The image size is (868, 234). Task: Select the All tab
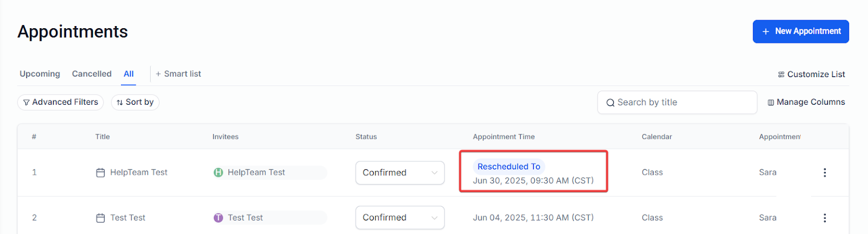pyautogui.click(x=129, y=74)
